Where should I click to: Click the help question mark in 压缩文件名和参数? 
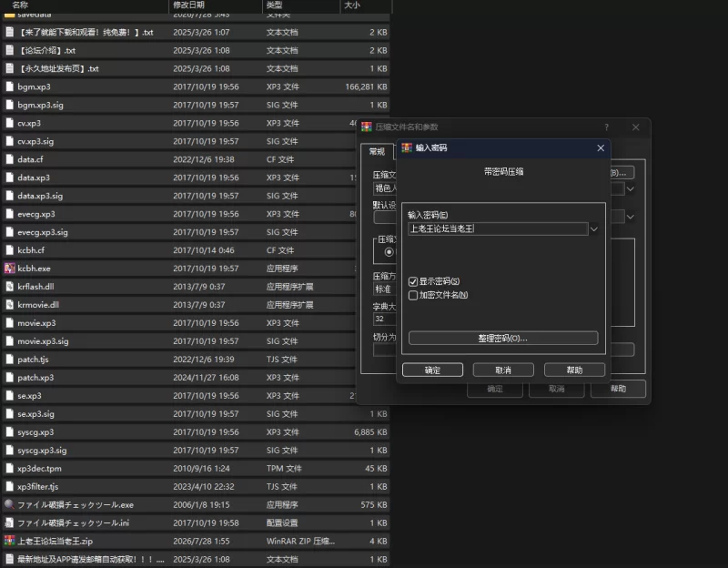pyautogui.click(x=606, y=127)
